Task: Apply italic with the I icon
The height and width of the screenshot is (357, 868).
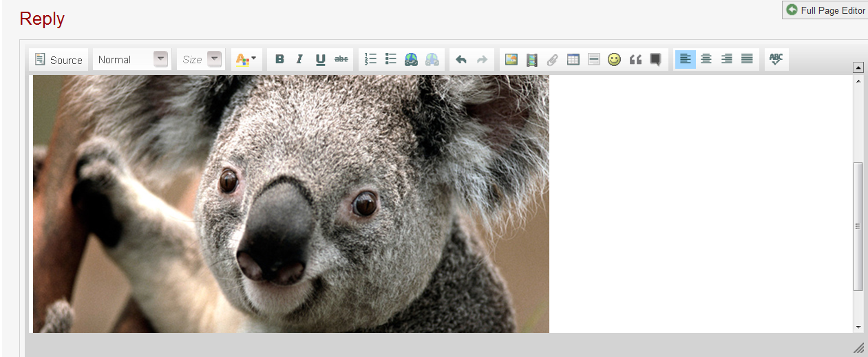Action: (299, 59)
